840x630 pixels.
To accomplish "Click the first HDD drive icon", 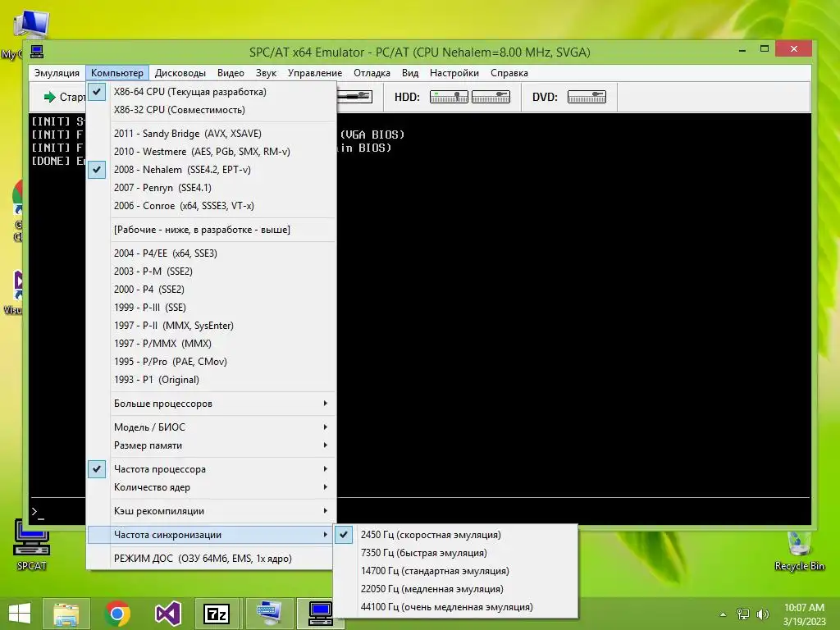I will pyautogui.click(x=449, y=97).
